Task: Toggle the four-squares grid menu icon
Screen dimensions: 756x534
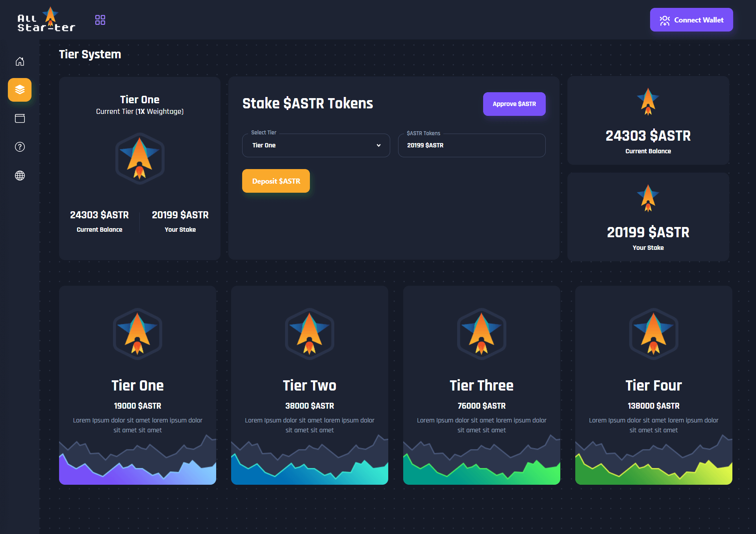Action: coord(100,20)
